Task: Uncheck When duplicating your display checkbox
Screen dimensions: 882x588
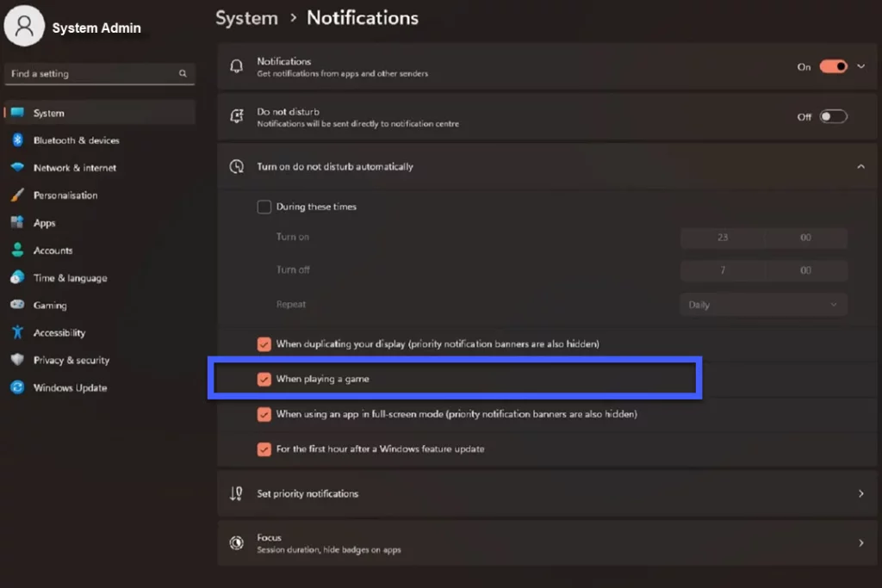Action: tap(264, 344)
